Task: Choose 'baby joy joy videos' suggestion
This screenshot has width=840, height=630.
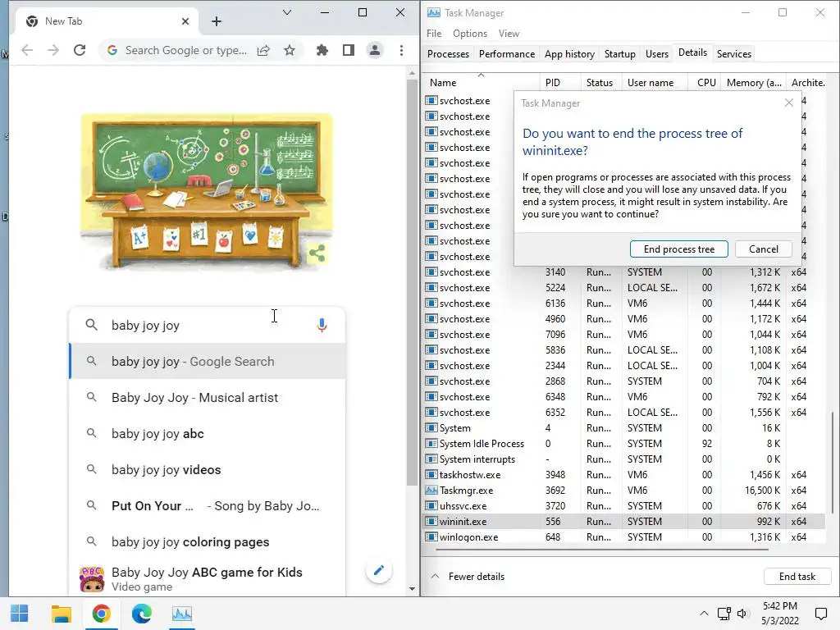Action: [208, 470]
